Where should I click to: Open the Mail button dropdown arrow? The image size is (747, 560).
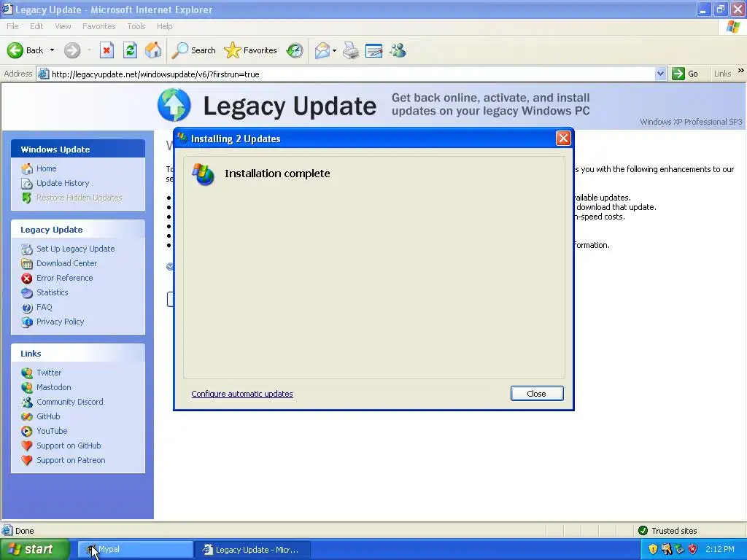(334, 50)
